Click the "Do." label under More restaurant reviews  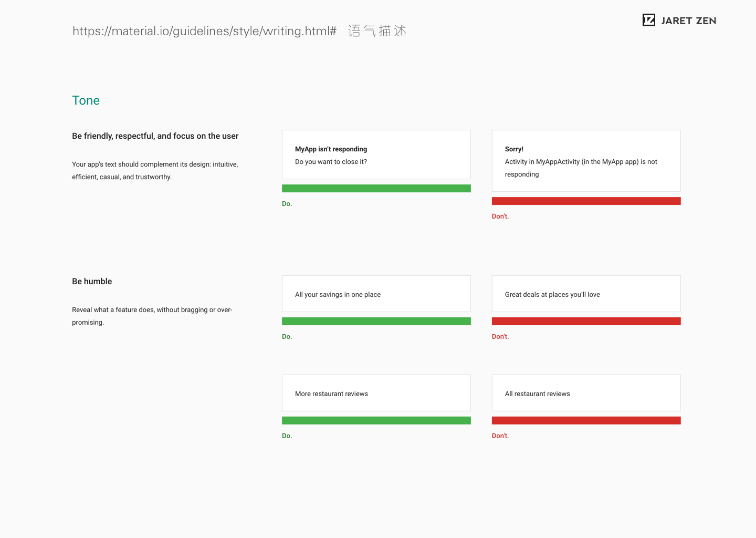pyautogui.click(x=287, y=436)
